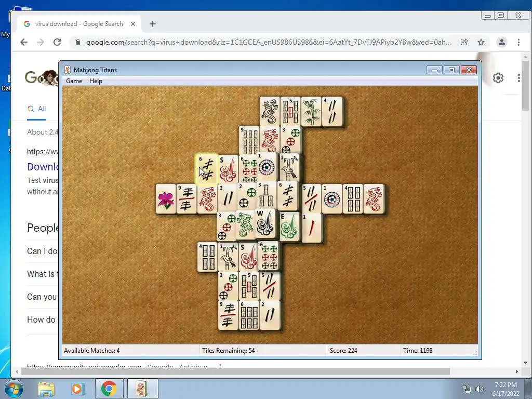The width and height of the screenshot is (532, 399).
Task: Select the 5 of bamboo beside black dragon
Action: click(x=290, y=111)
